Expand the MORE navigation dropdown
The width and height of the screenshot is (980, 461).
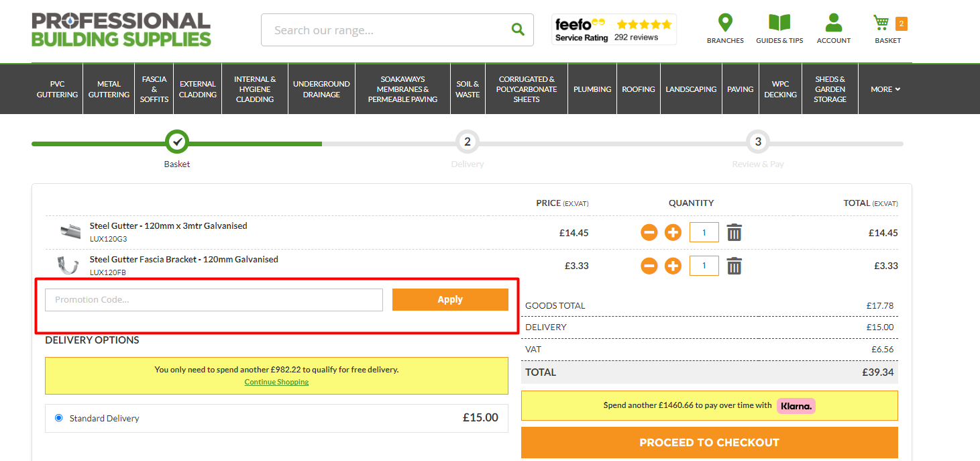(x=885, y=89)
